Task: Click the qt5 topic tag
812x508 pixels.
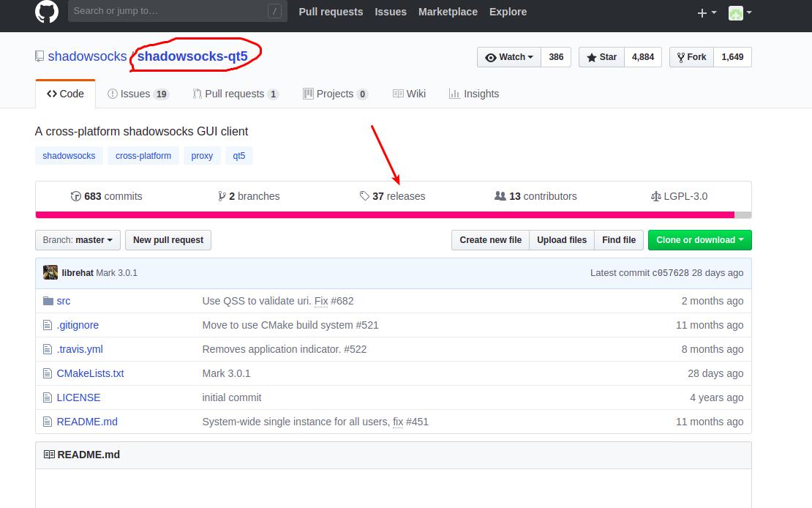Action: (238, 155)
